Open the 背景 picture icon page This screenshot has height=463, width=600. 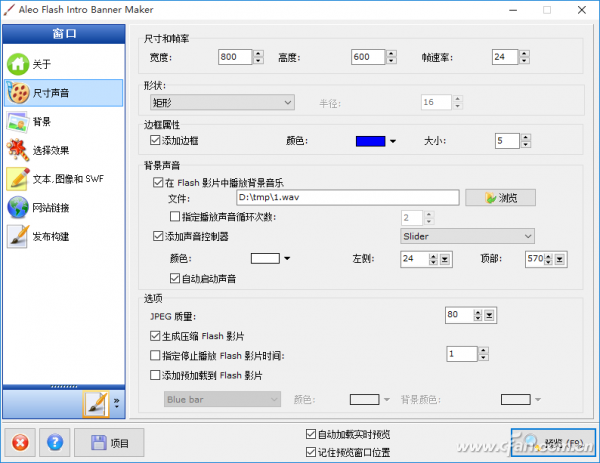click(18, 122)
